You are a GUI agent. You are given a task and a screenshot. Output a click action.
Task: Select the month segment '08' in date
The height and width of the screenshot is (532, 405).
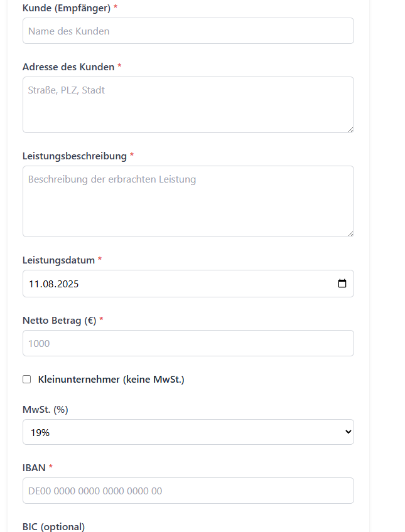pyautogui.click(x=48, y=284)
